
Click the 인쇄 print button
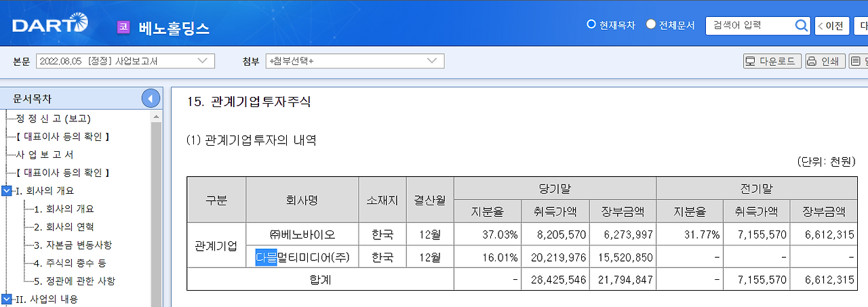tap(825, 61)
